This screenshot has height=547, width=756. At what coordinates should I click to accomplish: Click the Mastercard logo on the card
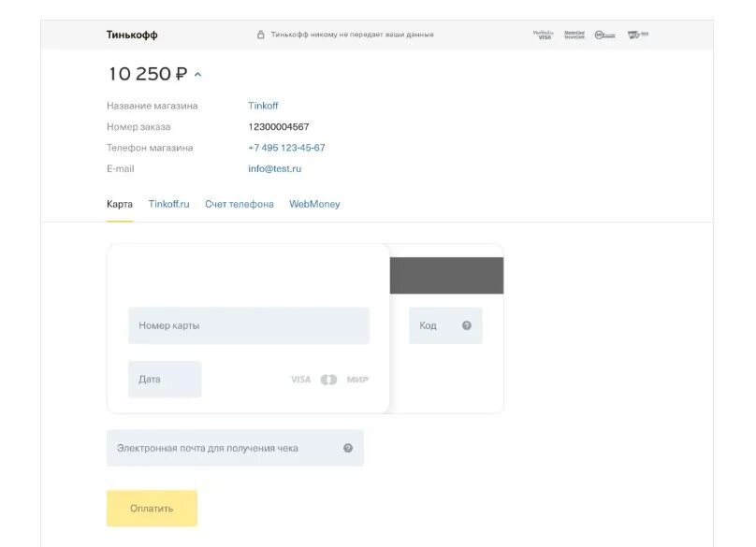[328, 380]
